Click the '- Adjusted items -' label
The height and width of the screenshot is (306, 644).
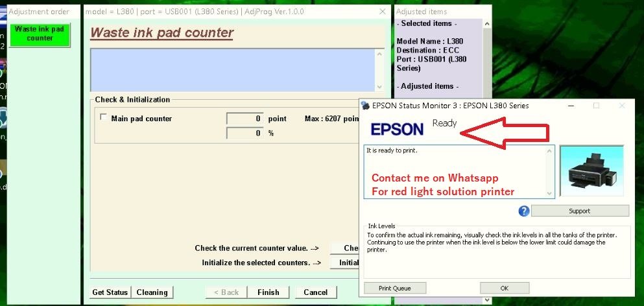[x=427, y=86]
